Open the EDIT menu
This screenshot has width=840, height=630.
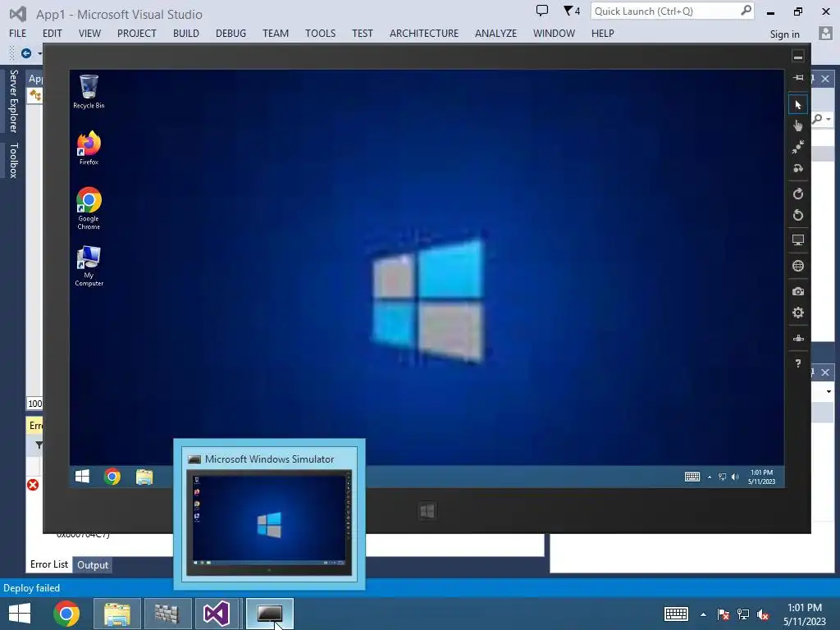click(52, 33)
